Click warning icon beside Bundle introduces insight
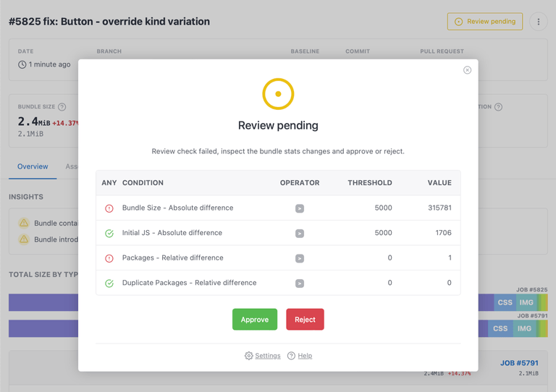Image resolution: width=556 pixels, height=392 pixels. pyautogui.click(x=24, y=239)
